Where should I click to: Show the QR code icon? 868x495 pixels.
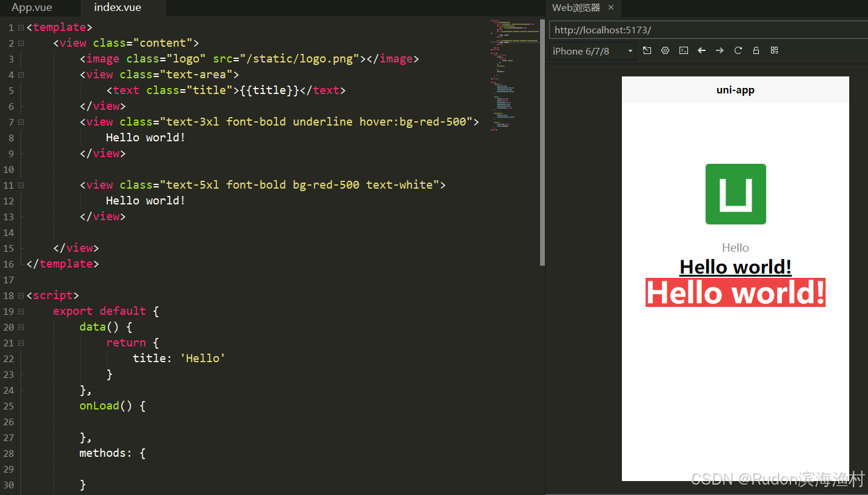coord(775,51)
